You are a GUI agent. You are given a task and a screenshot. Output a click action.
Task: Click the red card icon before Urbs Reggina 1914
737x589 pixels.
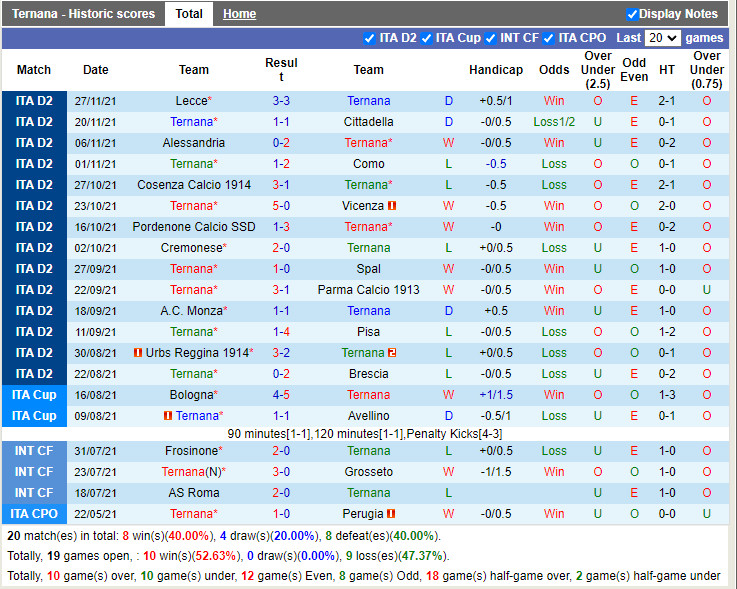[138, 353]
